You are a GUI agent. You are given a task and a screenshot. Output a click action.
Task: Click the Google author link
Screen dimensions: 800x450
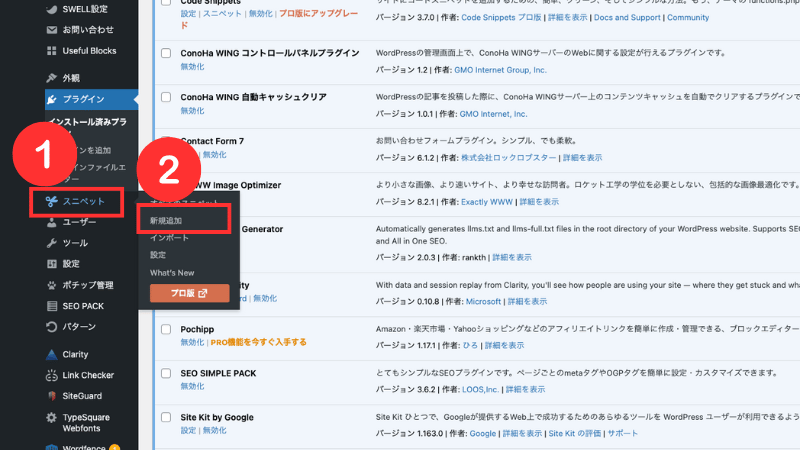(x=482, y=433)
